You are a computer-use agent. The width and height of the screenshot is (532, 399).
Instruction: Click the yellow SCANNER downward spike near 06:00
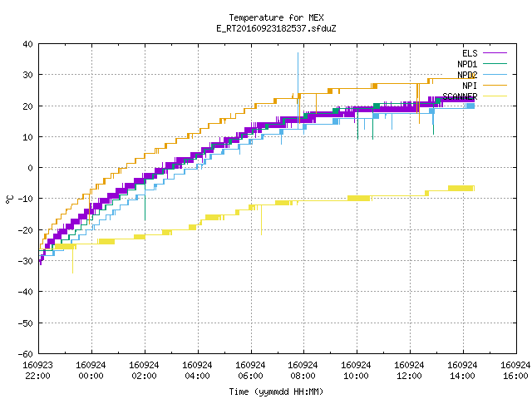(261, 219)
